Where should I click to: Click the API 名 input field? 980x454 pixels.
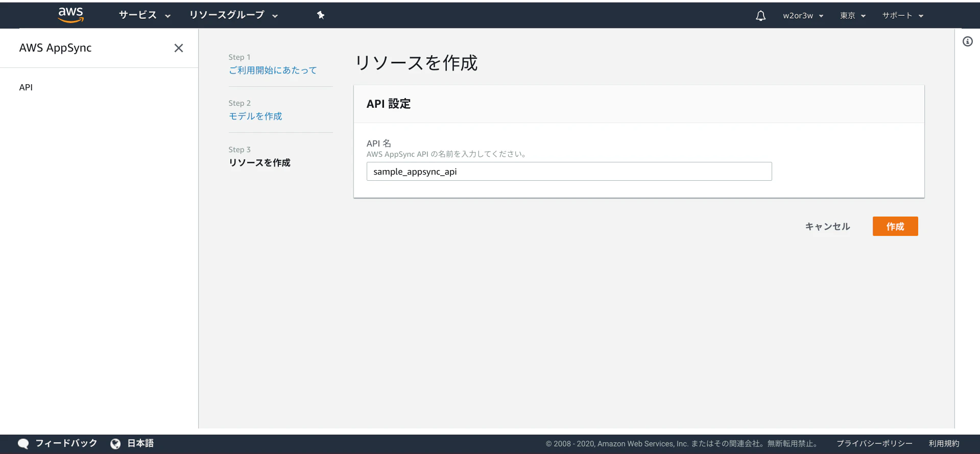click(x=569, y=172)
